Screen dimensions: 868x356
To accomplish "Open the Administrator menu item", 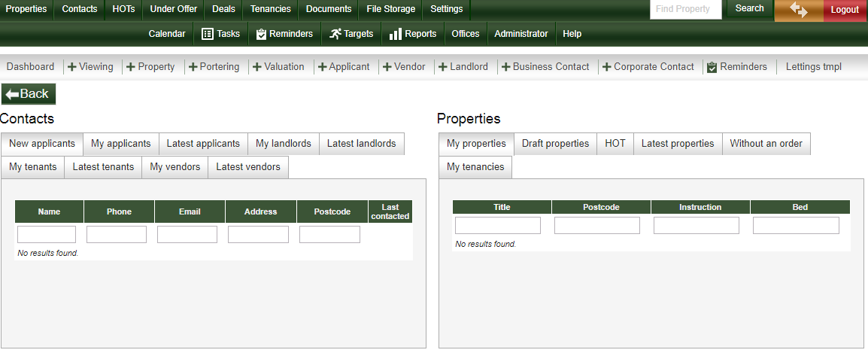I will tap(521, 34).
